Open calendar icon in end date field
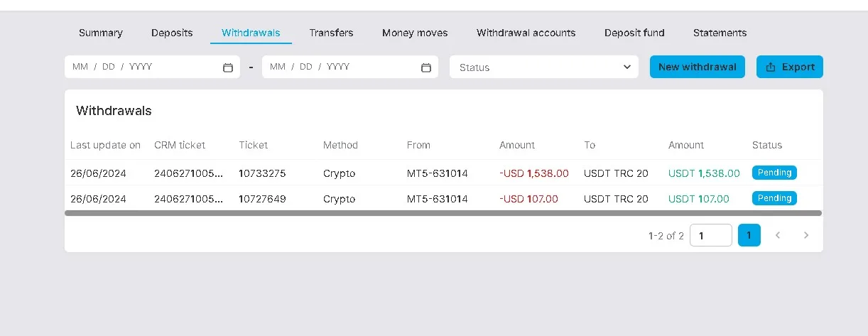Viewport: 868px width, 336px height. pos(426,67)
